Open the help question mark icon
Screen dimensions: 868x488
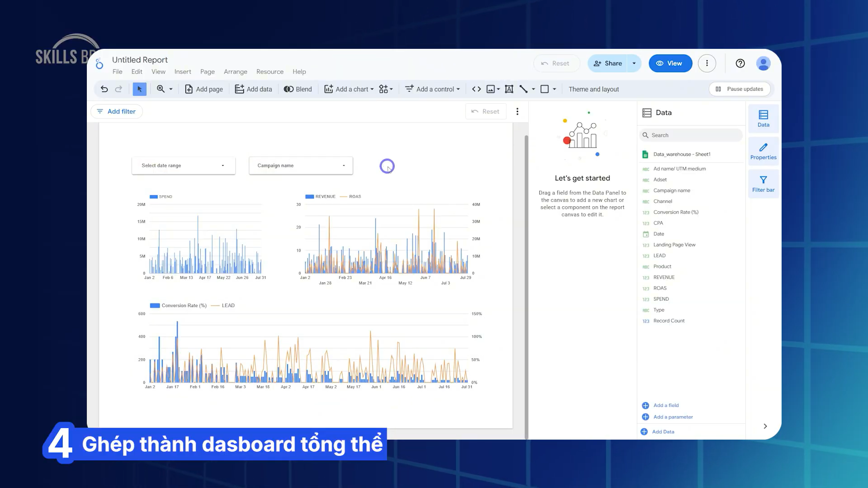click(x=740, y=63)
